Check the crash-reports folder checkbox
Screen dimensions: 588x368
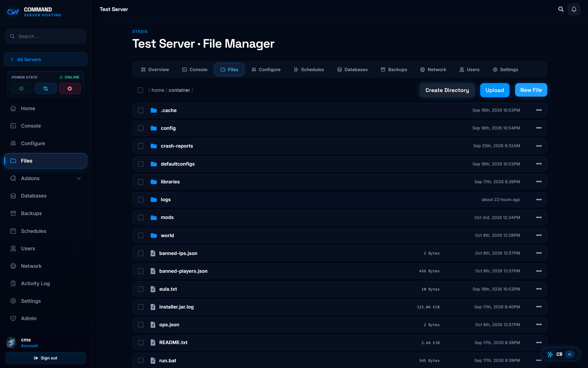(x=141, y=146)
